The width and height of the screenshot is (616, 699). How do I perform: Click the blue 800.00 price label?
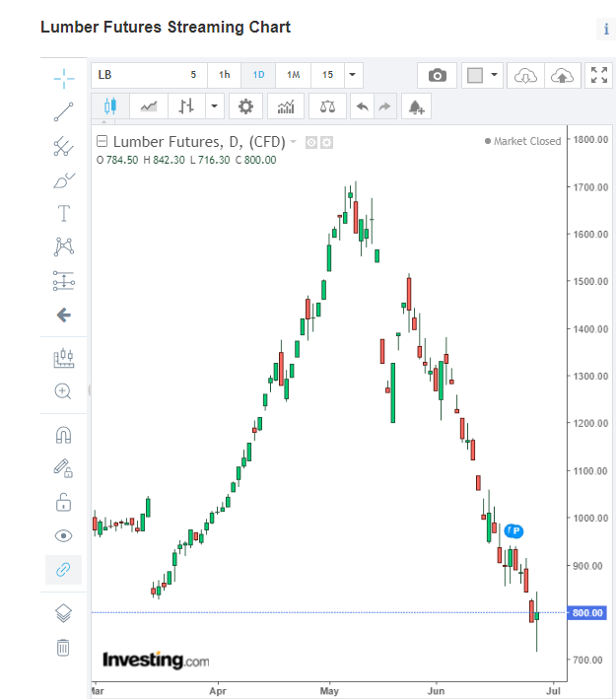[x=587, y=612]
